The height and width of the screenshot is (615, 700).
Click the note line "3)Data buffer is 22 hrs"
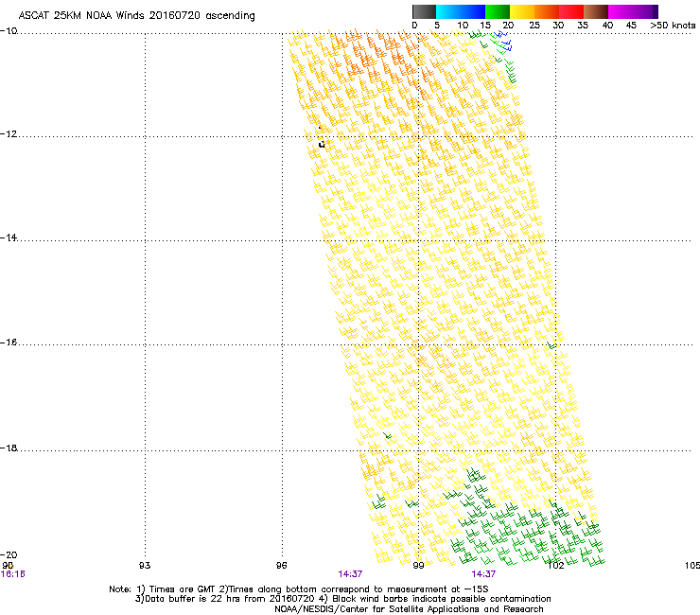tap(342, 599)
